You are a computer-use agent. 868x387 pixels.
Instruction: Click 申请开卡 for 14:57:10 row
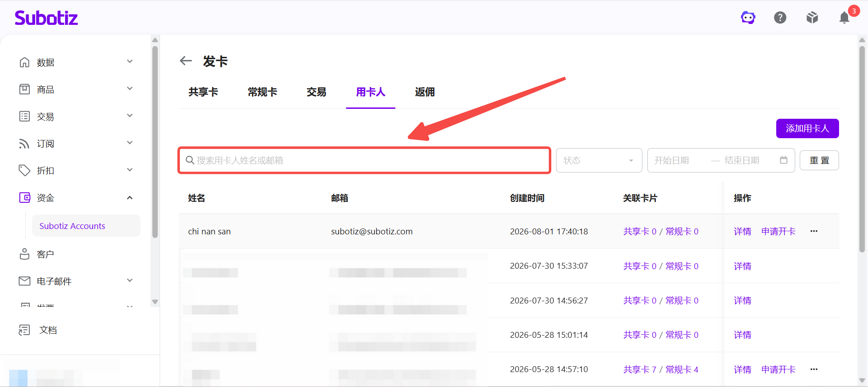point(778,370)
